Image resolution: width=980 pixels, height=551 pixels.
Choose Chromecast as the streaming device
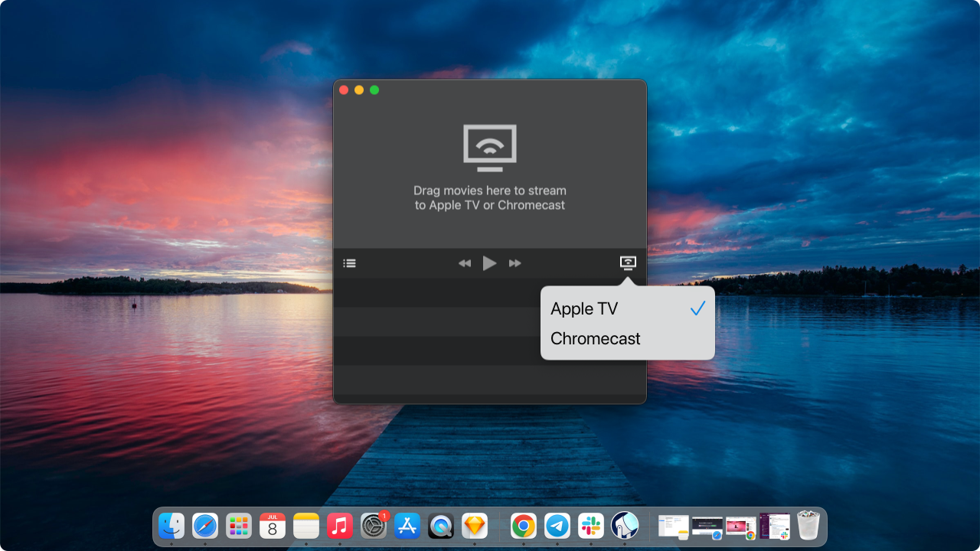click(x=628, y=338)
